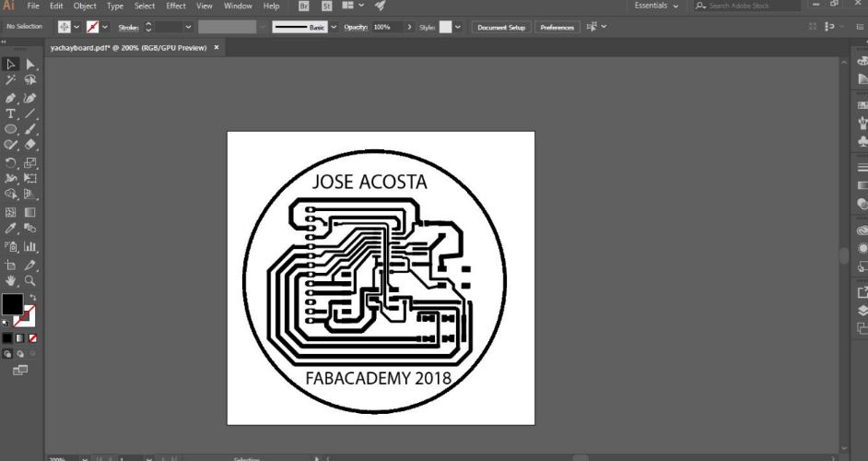Open the Type menu
Screen dimensions: 868x461
coord(115,6)
